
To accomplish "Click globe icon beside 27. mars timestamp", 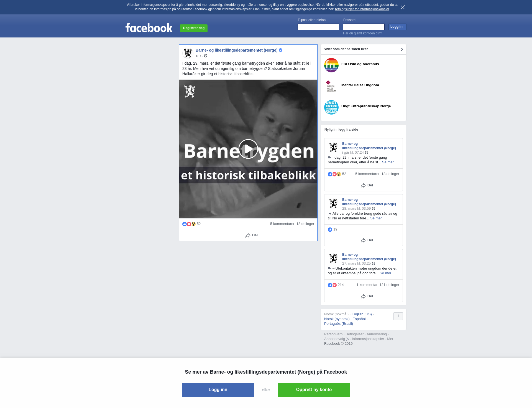I will pyautogui.click(x=374, y=263).
